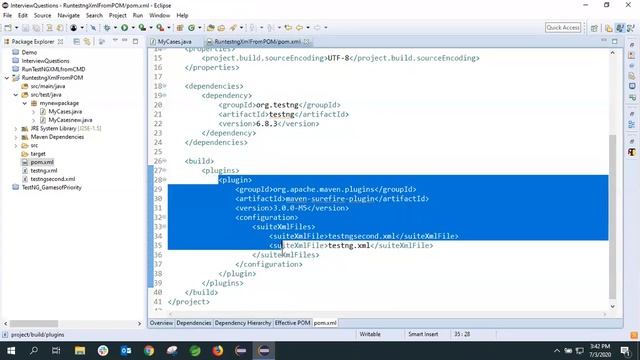Fold the dependencies block at line 18

(165, 86)
